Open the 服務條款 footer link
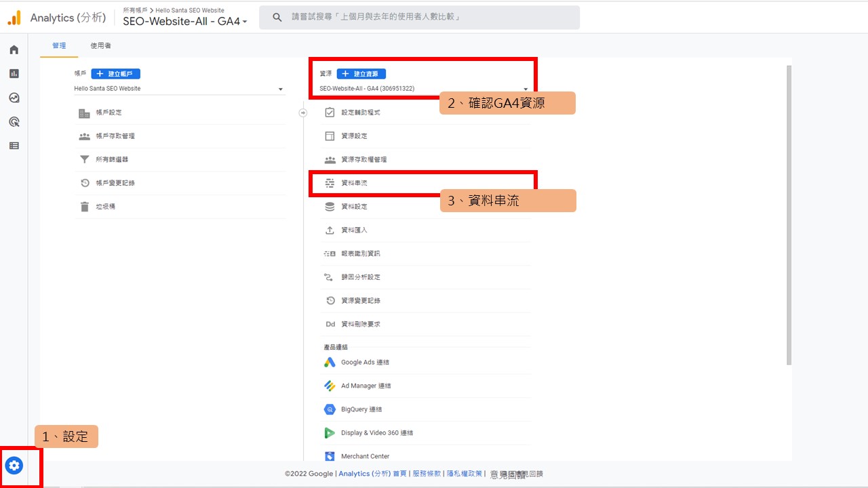This screenshot has width=868, height=488. click(x=427, y=474)
